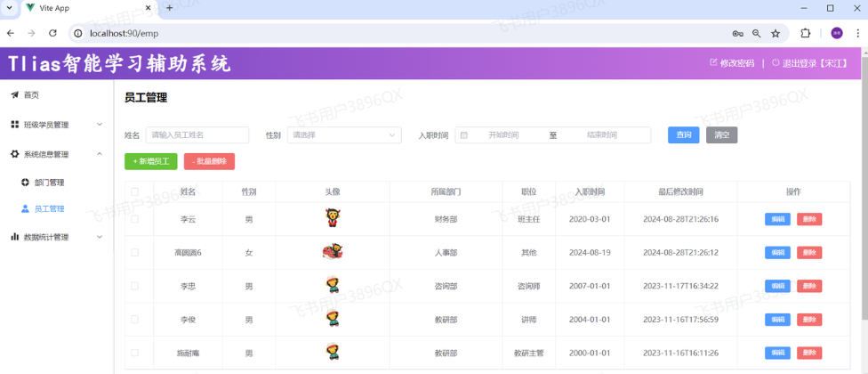Screen dimensions: 868x374
Task: Check the 李云 row checkbox
Action: point(134,219)
